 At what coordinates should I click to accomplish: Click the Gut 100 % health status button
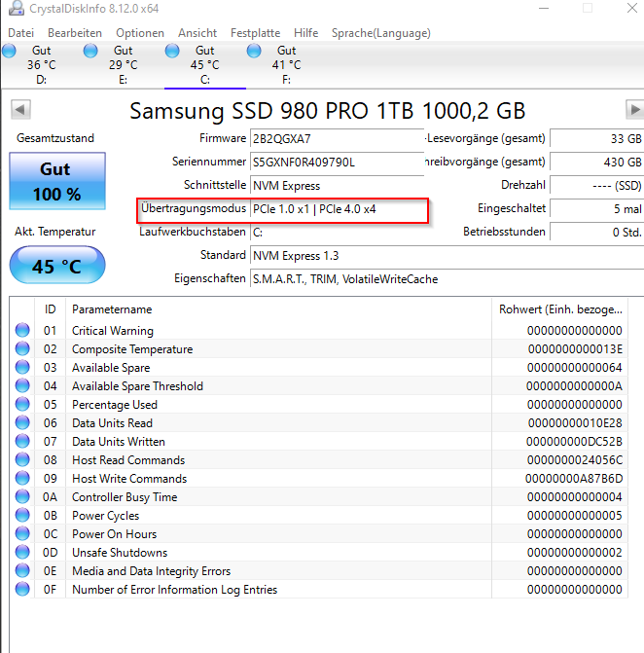coord(57,181)
